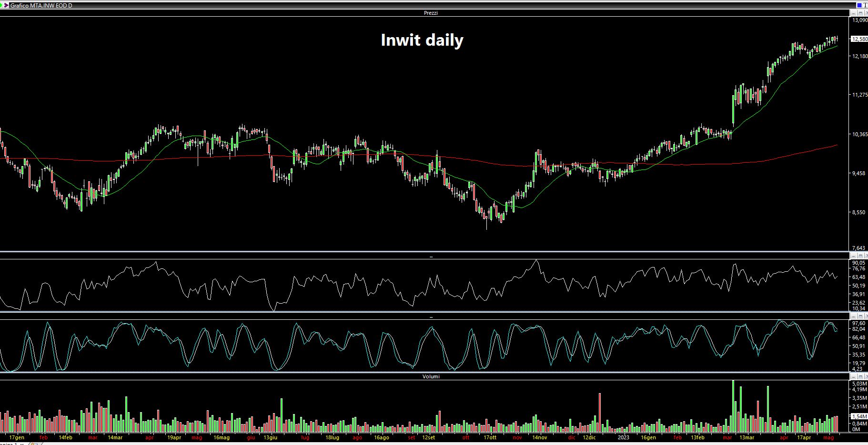This screenshot has width=868, height=445.
Task: Maximize the Volumi volume panel
Action: point(860,376)
